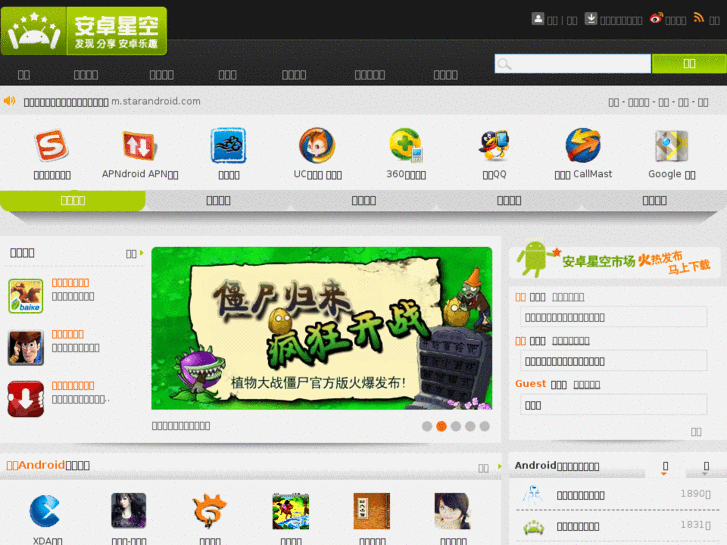The width and height of the screenshot is (727, 545).
Task: Click the Android Star Sky site logo
Action: tap(84, 31)
